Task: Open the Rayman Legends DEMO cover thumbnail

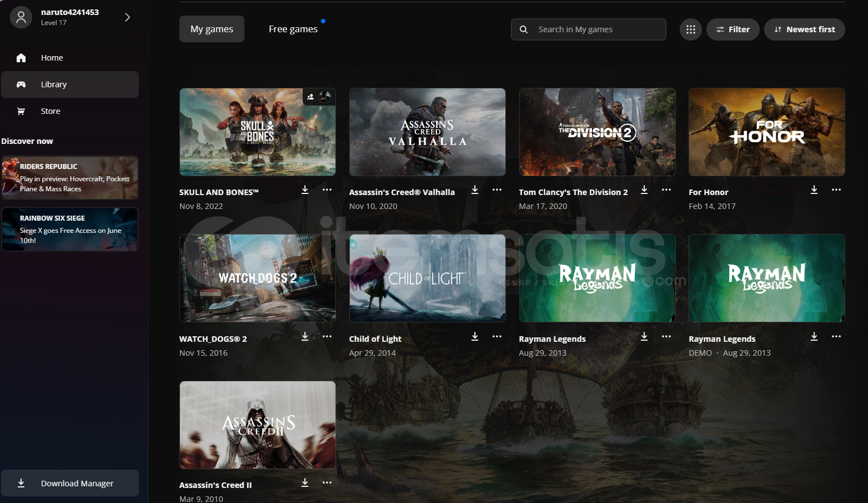Action: pos(767,278)
